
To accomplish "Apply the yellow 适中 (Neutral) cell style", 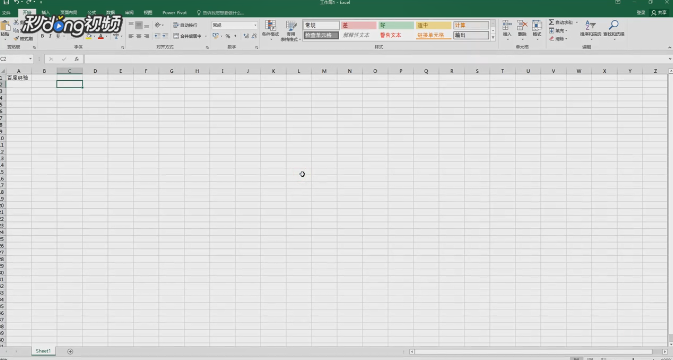I will point(433,25).
